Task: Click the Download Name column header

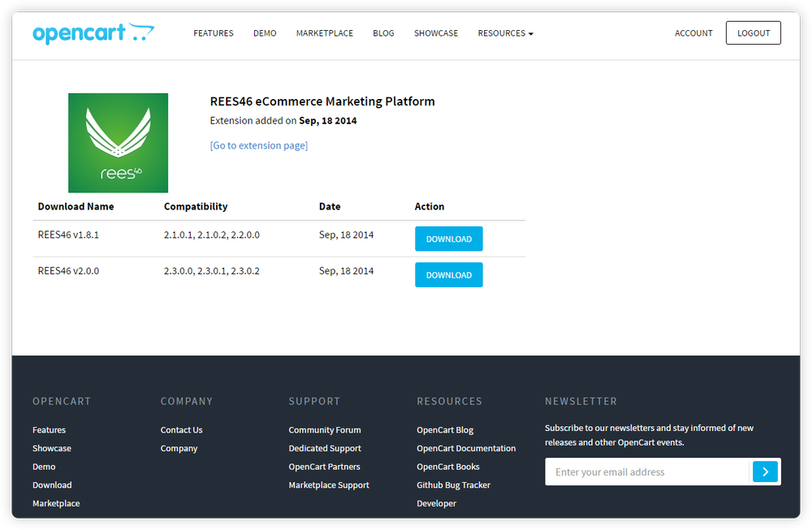Action: pyautogui.click(x=76, y=206)
